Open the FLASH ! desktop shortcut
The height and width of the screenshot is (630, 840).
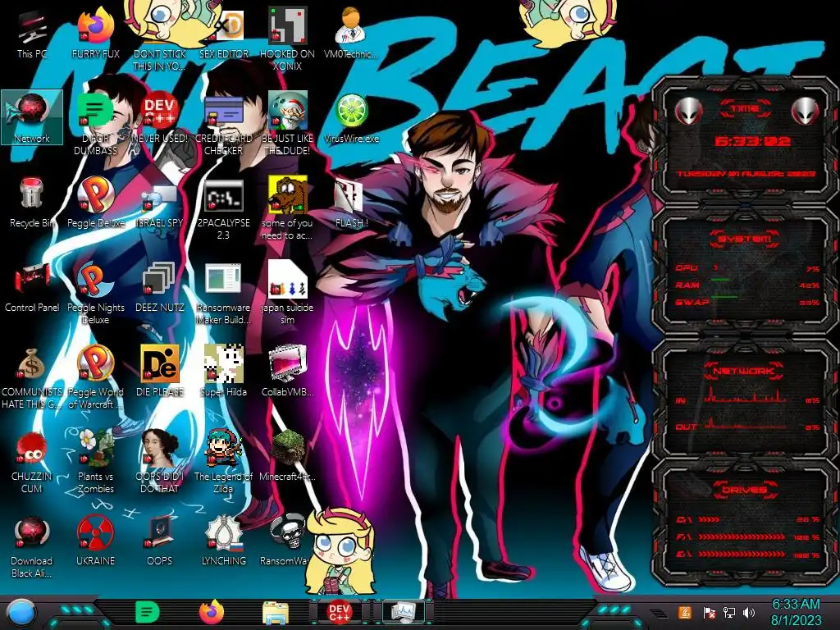point(351,203)
